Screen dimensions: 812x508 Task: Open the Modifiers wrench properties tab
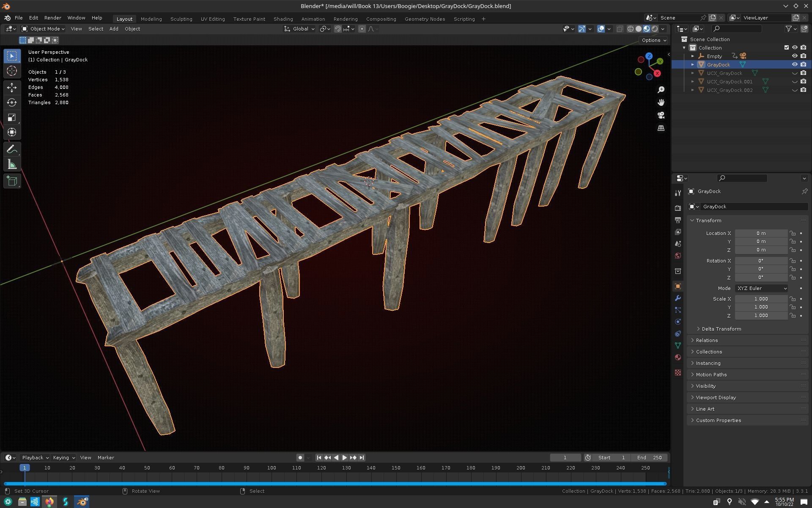click(678, 298)
